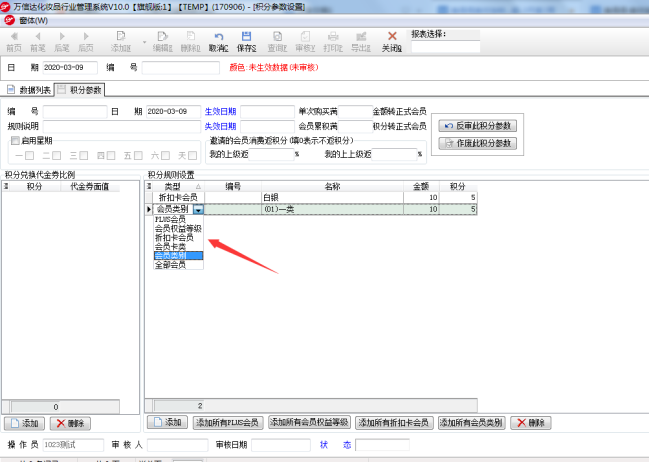The width and height of the screenshot is (649, 462).
Task: Click the top 日期 field 2020-03-09
Action: tap(70, 67)
